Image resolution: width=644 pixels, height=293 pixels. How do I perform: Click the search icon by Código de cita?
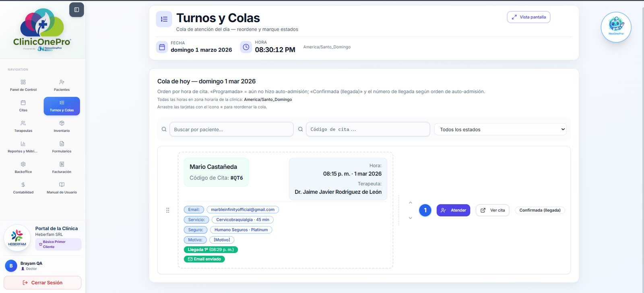(300, 129)
